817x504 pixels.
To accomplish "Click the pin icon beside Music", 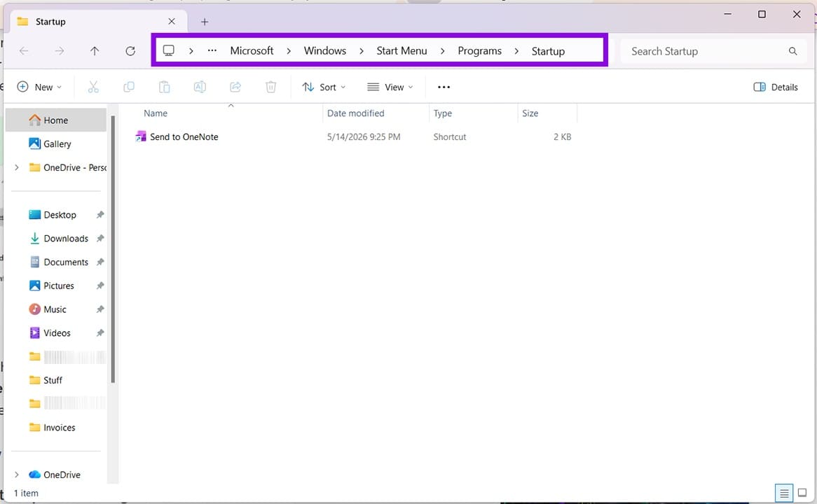I will click(x=100, y=309).
